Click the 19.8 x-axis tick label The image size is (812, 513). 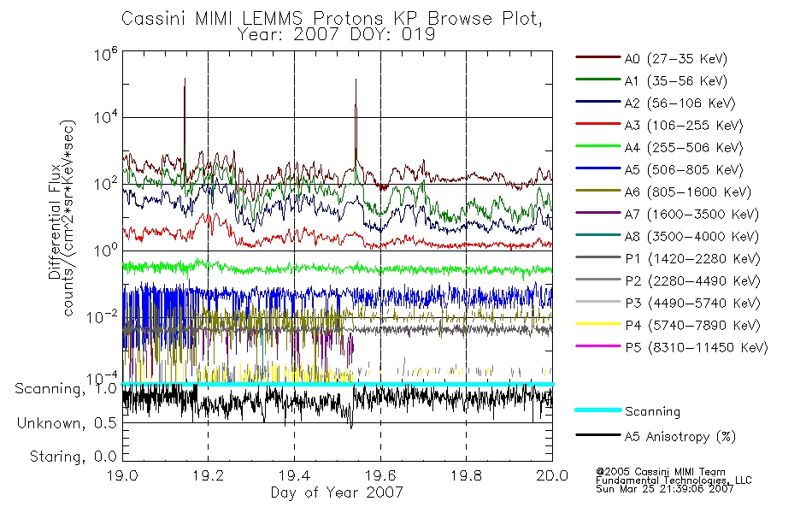click(466, 475)
